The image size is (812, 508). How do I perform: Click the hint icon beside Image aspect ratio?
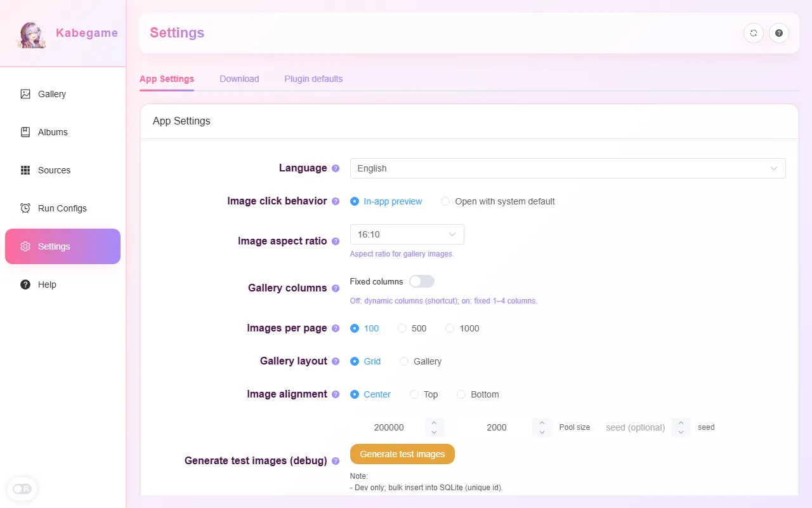(x=336, y=241)
